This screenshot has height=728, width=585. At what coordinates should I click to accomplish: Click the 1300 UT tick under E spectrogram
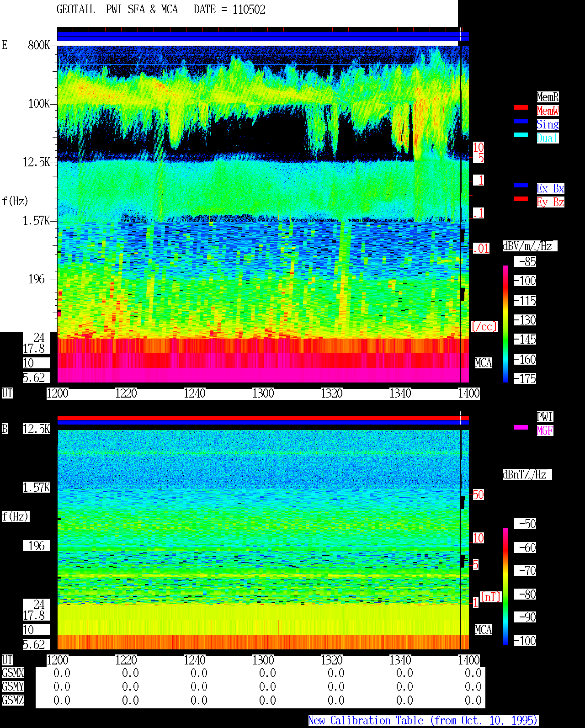click(263, 393)
